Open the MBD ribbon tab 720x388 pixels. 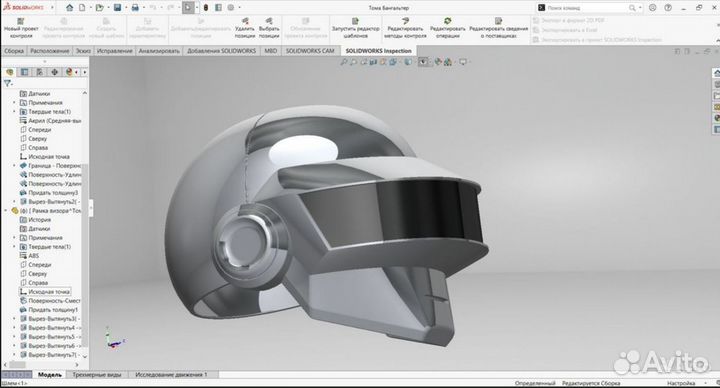[270, 51]
